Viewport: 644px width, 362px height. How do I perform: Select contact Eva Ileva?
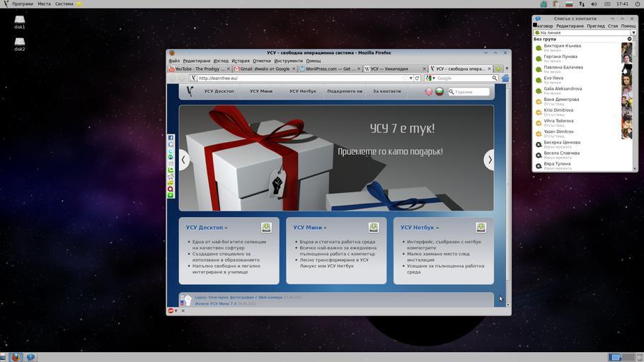coord(553,78)
